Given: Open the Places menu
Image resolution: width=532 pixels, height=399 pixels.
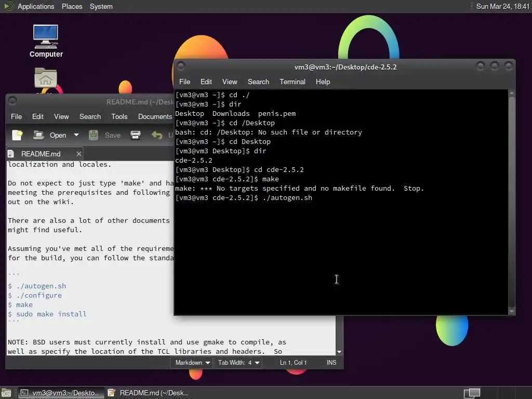Looking at the screenshot, I should (72, 6).
